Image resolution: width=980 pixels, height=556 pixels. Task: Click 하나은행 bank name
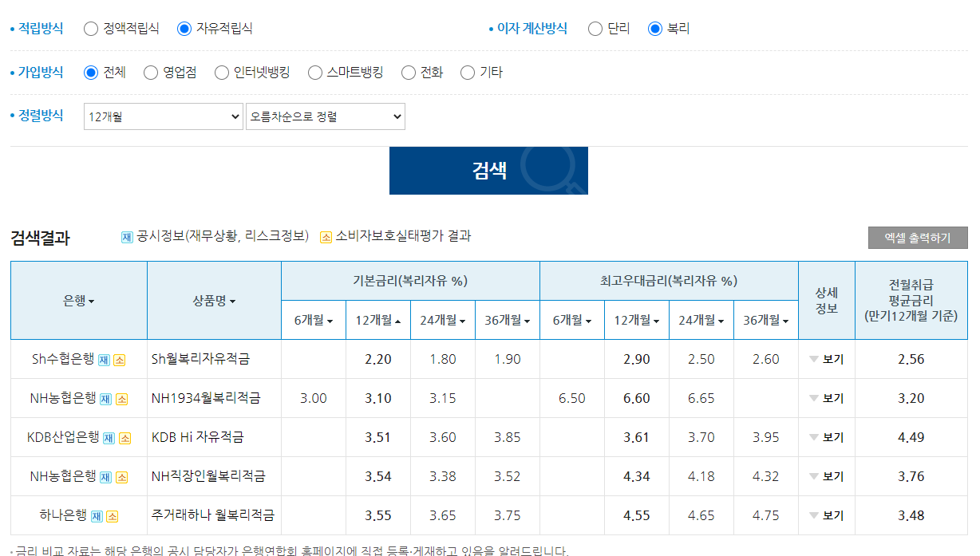[x=63, y=516]
